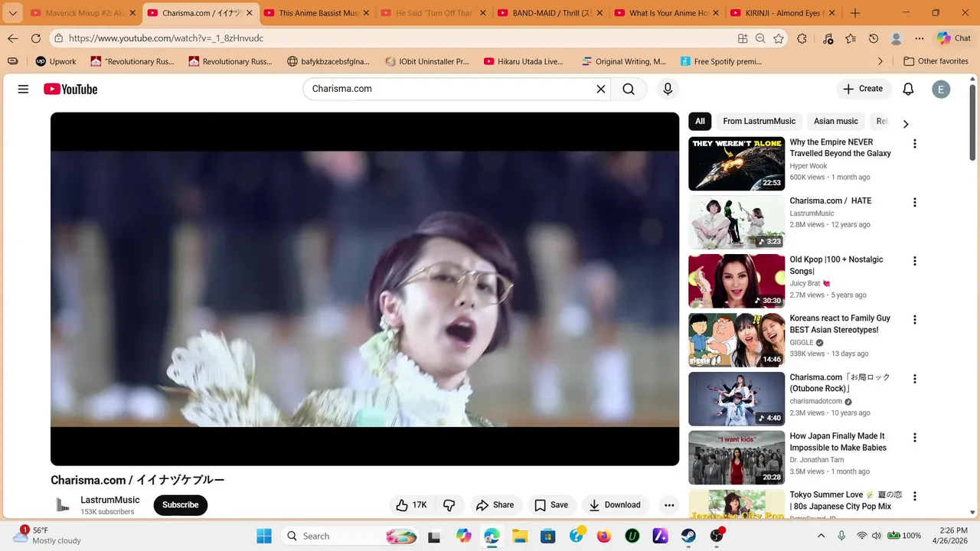Viewport: 980px width, 551px height.
Task: Open options for 'Tokyo Summer Love' video
Action: click(x=914, y=496)
